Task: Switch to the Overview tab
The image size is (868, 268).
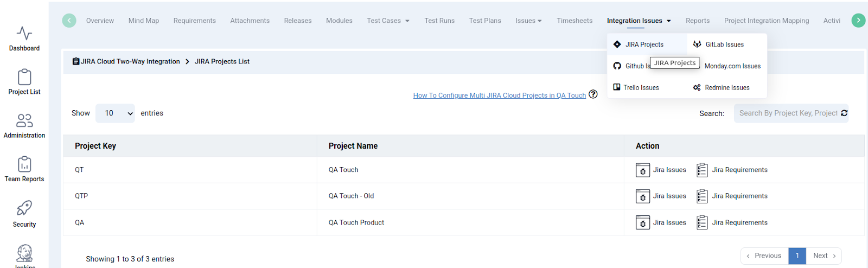Action: click(100, 21)
